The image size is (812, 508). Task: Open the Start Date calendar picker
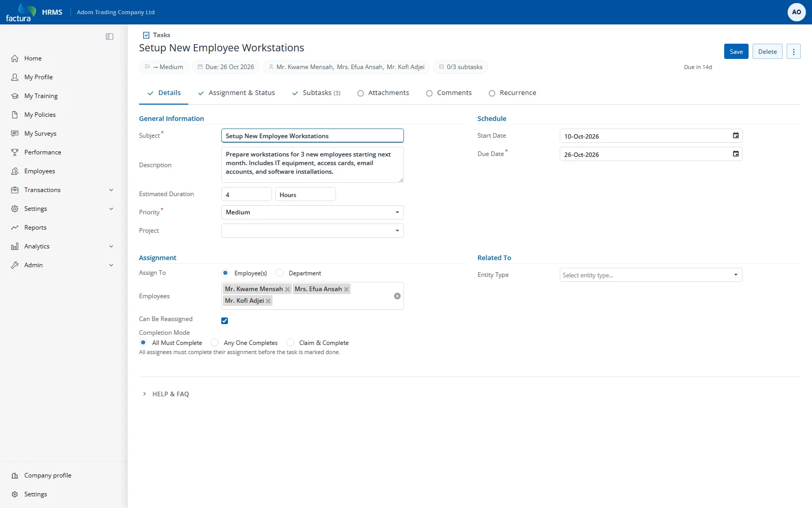click(x=736, y=136)
